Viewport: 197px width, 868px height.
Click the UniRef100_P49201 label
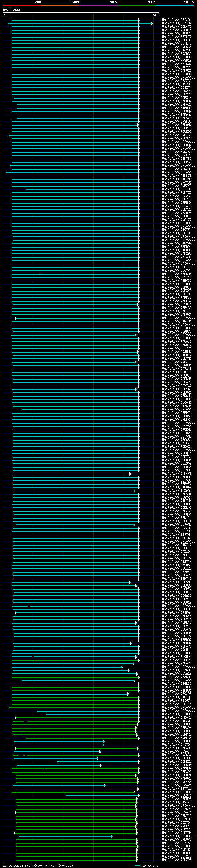177,84
